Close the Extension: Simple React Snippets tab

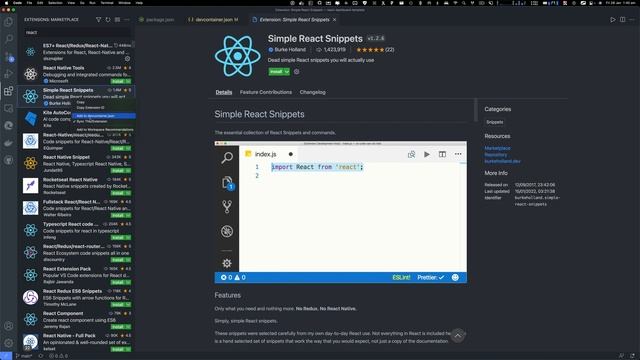pyautogui.click(x=334, y=20)
